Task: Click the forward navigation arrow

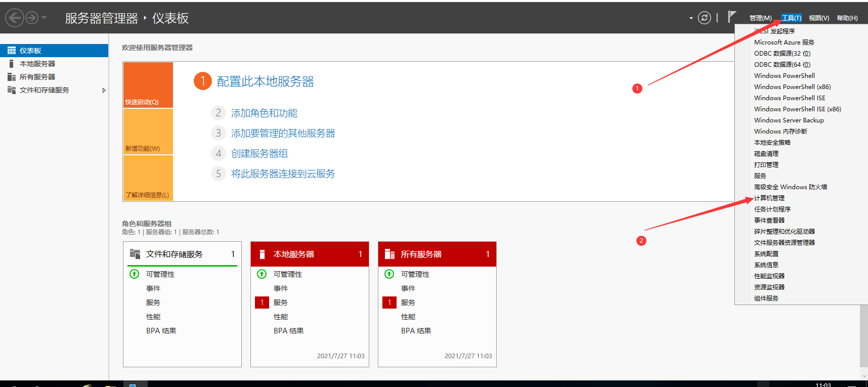Action: (32, 18)
